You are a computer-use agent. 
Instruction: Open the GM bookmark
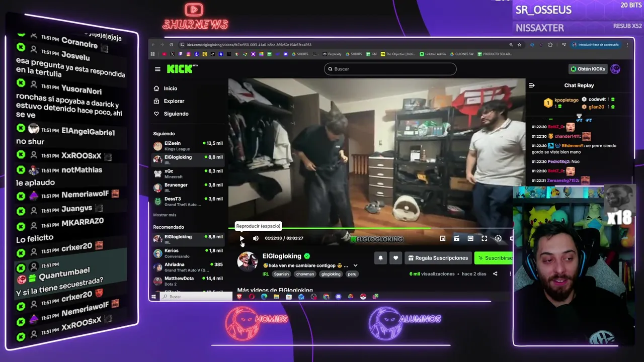click(371, 54)
